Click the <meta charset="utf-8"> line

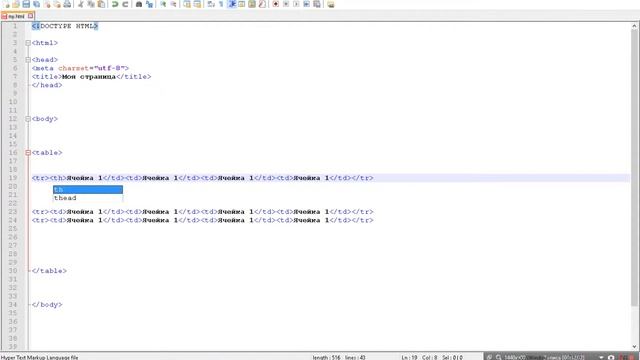(x=80, y=68)
